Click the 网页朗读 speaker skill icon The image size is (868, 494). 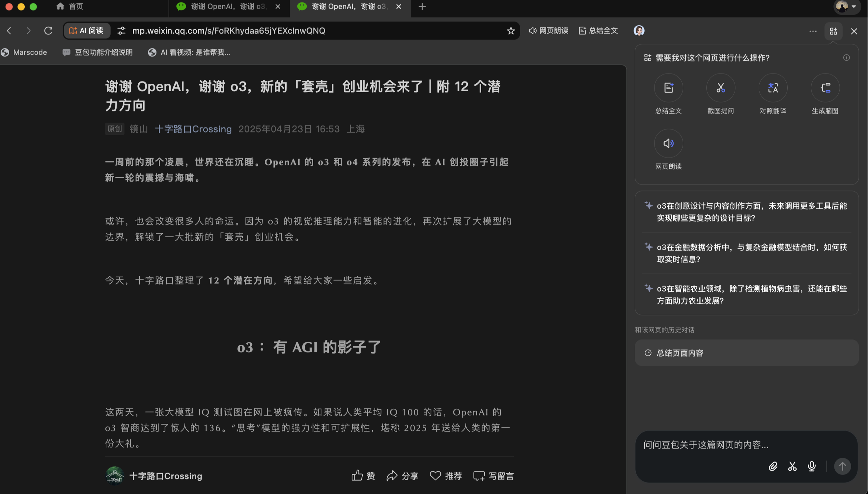(x=668, y=143)
